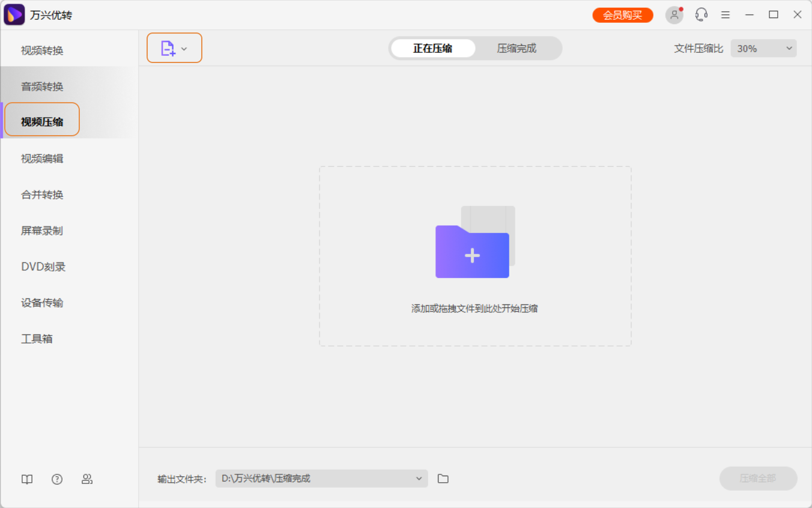Open customer support via headset icon

(x=700, y=14)
